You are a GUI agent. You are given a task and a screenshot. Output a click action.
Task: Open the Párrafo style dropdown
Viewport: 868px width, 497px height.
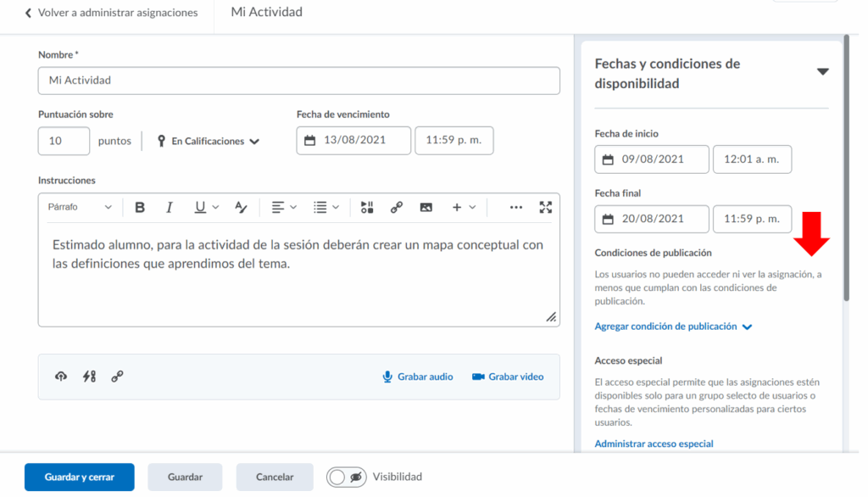pos(80,208)
